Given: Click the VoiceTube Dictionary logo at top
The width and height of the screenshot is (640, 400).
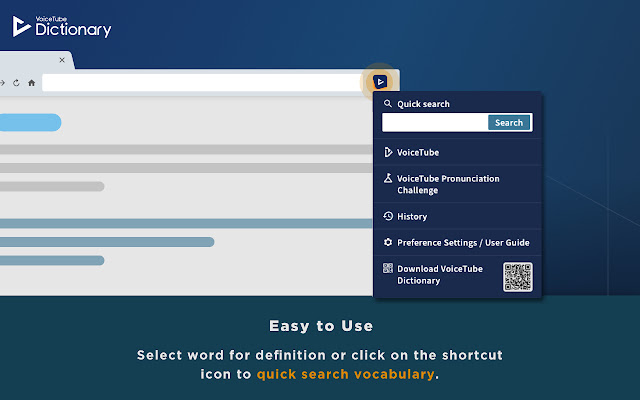Looking at the screenshot, I should 62,27.
